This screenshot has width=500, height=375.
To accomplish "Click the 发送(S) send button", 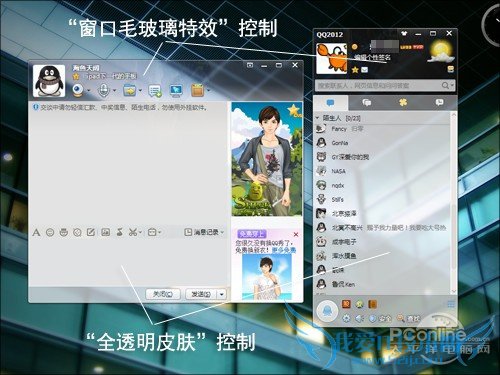I will pyautogui.click(x=201, y=294).
